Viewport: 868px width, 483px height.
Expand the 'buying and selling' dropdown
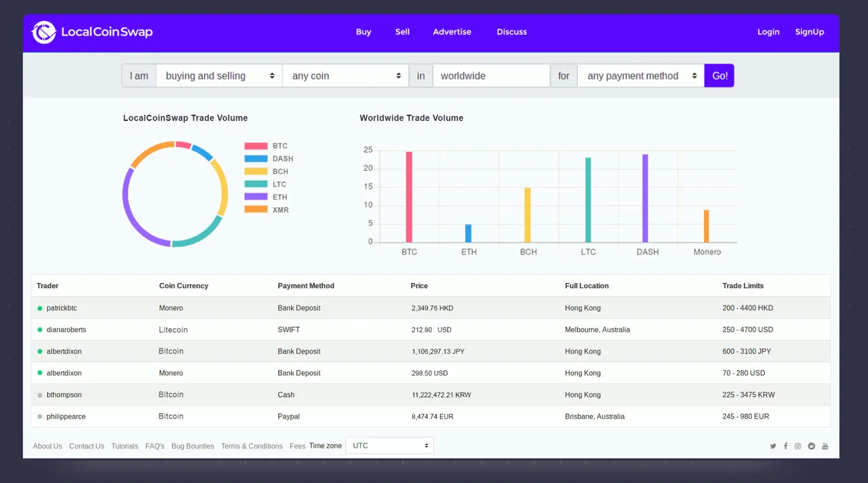[219, 76]
